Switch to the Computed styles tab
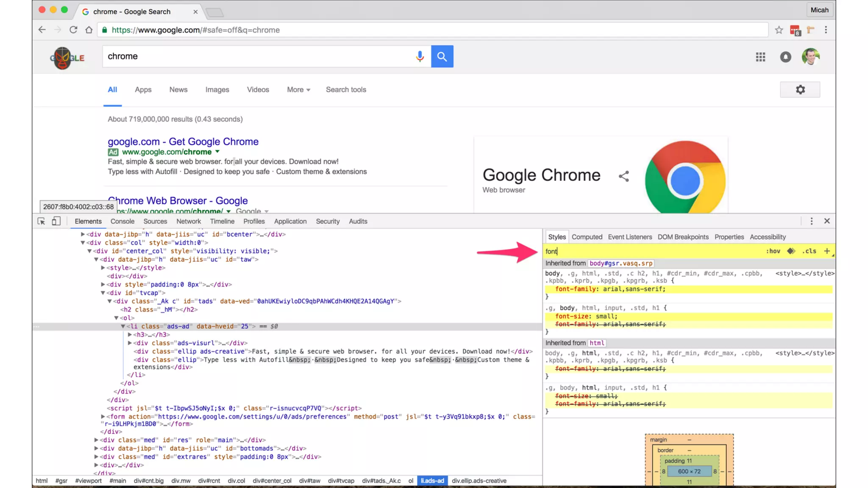Viewport: 868px width, 488px height. (x=587, y=237)
